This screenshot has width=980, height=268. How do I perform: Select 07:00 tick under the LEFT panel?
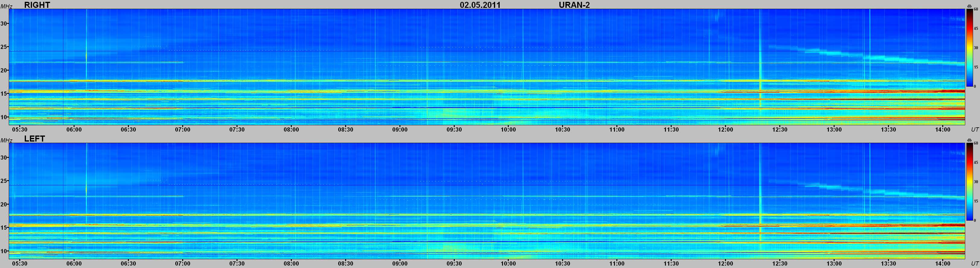point(183,263)
